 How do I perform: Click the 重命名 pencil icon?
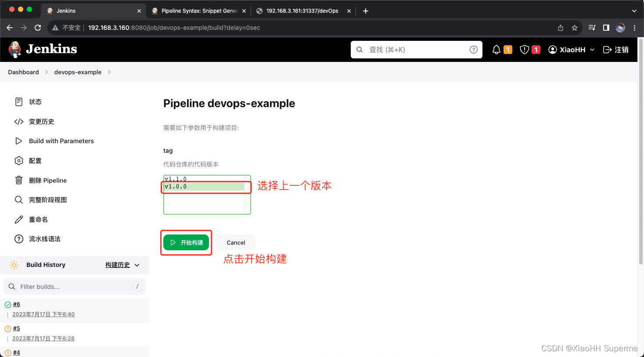point(19,220)
